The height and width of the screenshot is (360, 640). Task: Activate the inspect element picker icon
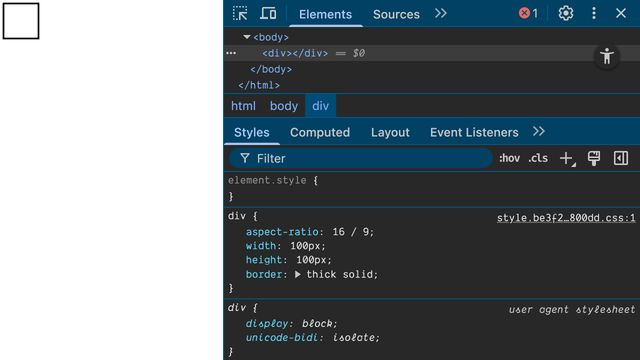(240, 13)
